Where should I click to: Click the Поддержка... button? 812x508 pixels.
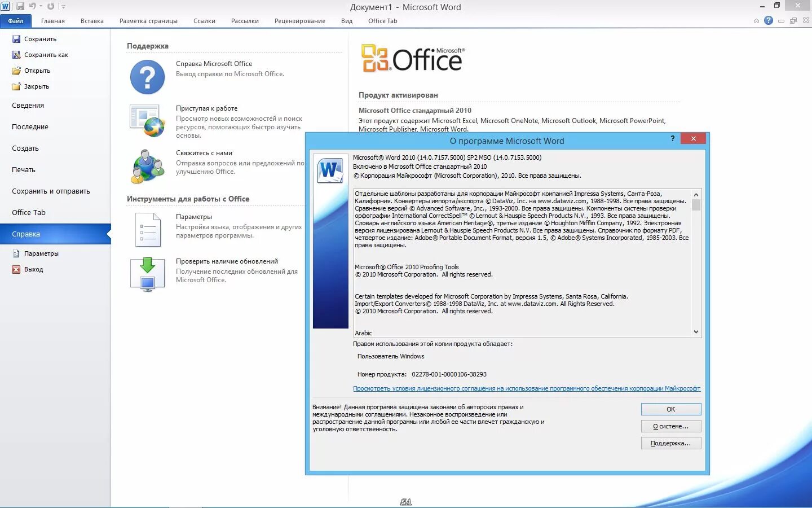tap(671, 443)
